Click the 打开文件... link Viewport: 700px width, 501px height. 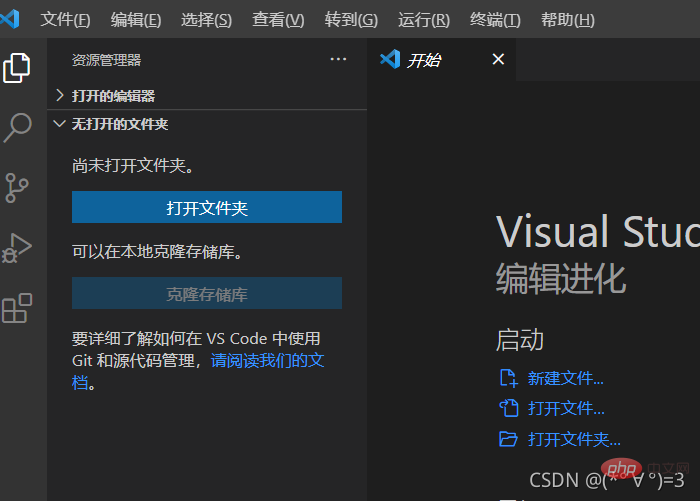(x=566, y=409)
